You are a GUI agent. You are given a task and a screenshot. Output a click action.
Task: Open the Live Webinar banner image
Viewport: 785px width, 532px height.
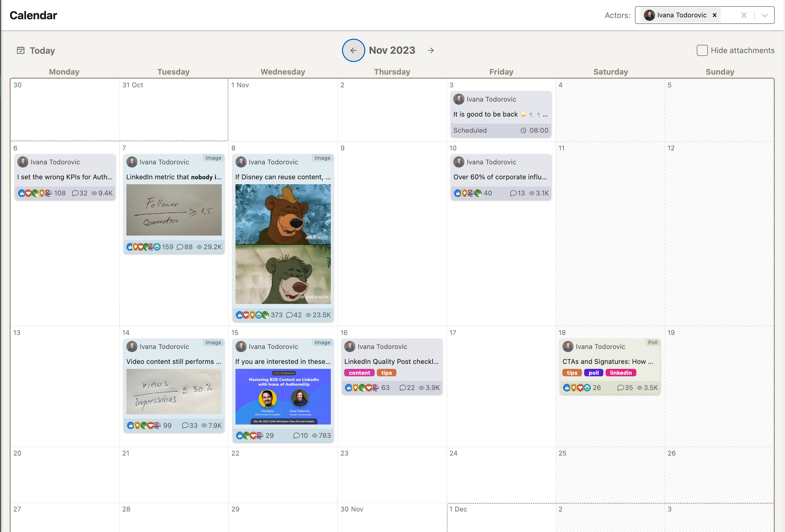[283, 397]
